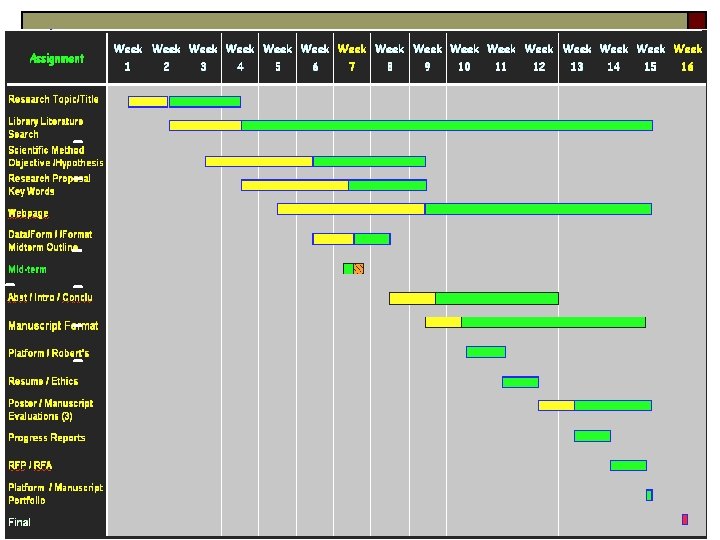This screenshot has width=720, height=540.
Task: Select green Progress Reports bar
Action: click(592, 435)
